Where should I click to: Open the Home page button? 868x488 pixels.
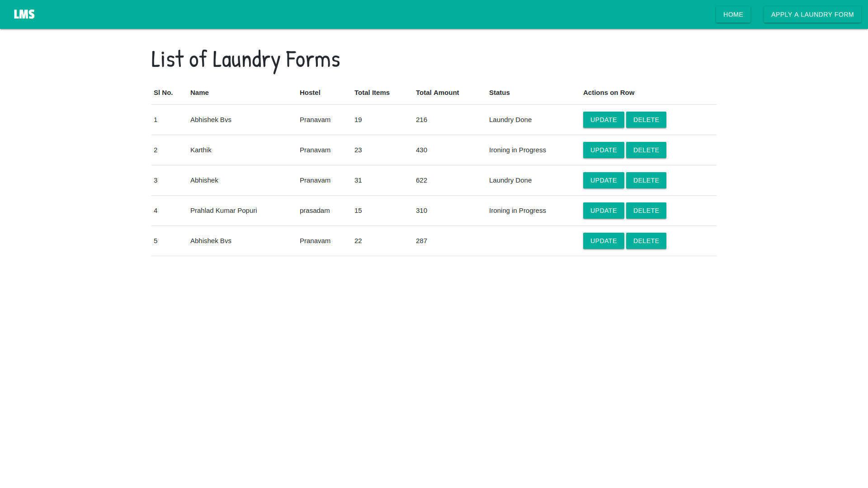[x=733, y=14]
